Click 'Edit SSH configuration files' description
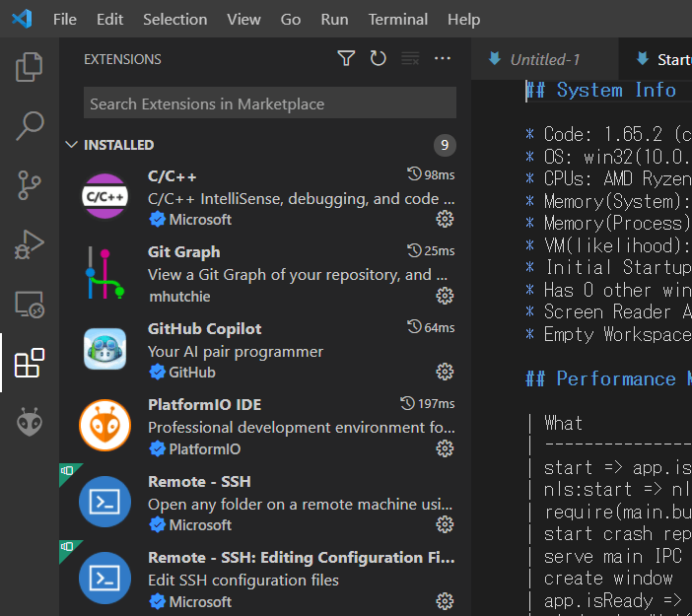Image resolution: width=692 pixels, height=616 pixels. [x=243, y=581]
